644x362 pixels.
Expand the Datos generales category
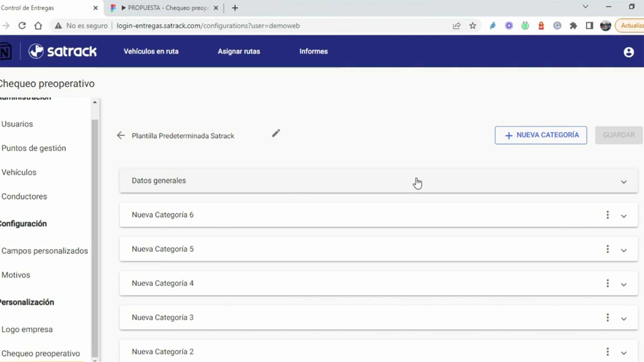tap(624, 182)
